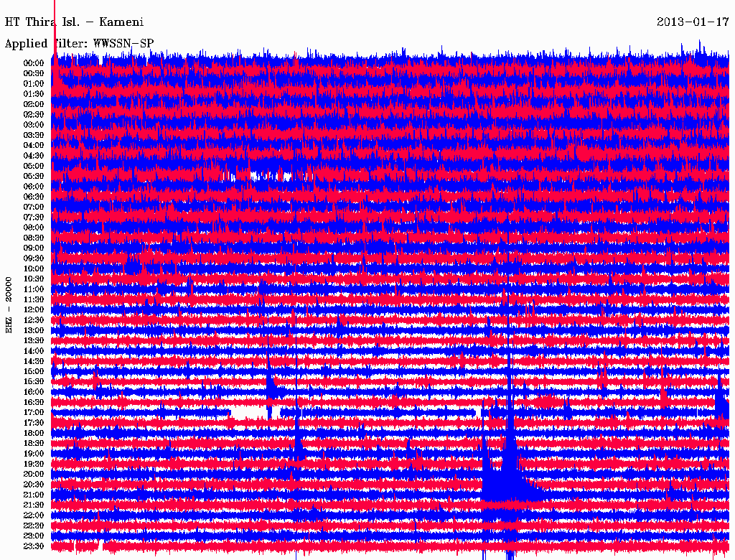Image resolution: width=735 pixels, height=560 pixels.
Task: Click the white data gap in the 17:00 trace
Action: [x=248, y=412]
